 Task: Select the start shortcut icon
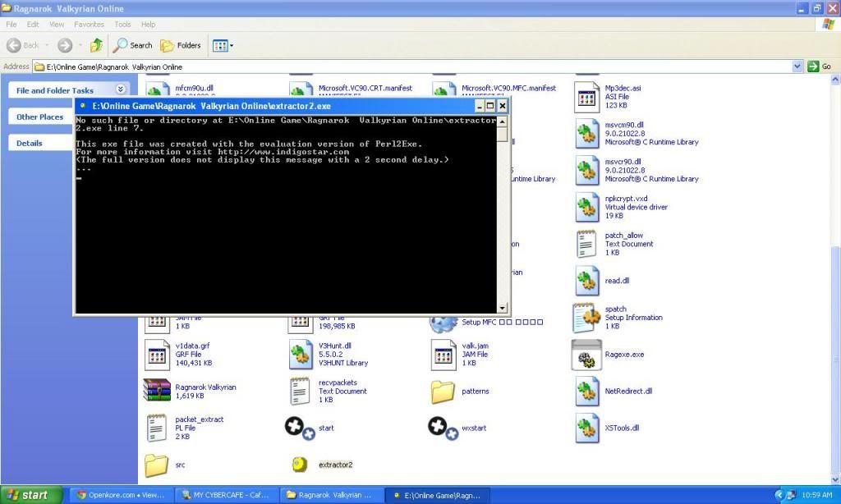299,428
